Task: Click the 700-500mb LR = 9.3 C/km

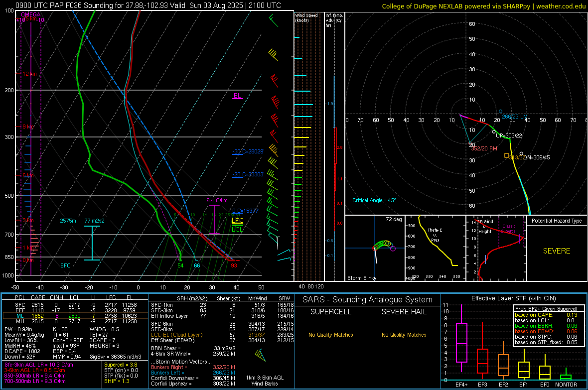Action: point(35,382)
